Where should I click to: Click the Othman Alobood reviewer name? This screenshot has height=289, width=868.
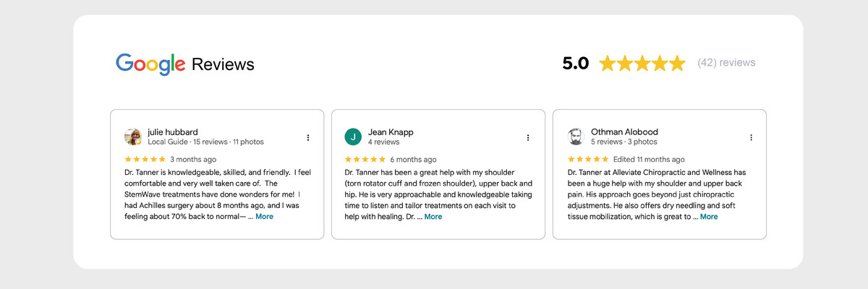(x=624, y=132)
